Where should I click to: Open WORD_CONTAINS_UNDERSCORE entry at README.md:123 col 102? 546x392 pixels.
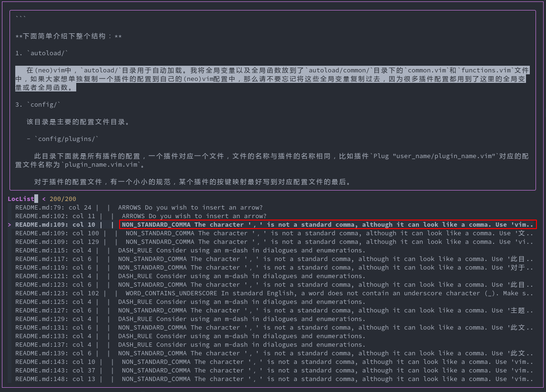(274, 293)
